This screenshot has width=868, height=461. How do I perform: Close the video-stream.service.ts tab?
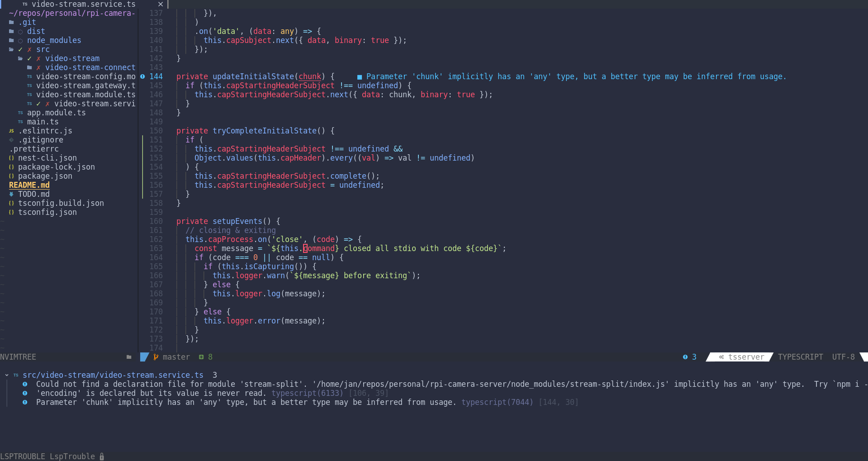click(160, 4)
